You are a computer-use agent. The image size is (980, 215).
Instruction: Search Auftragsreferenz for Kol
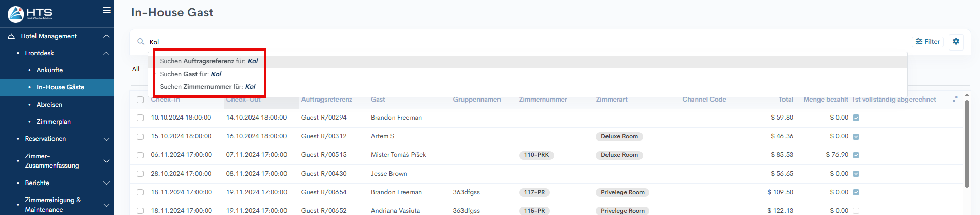click(x=209, y=61)
